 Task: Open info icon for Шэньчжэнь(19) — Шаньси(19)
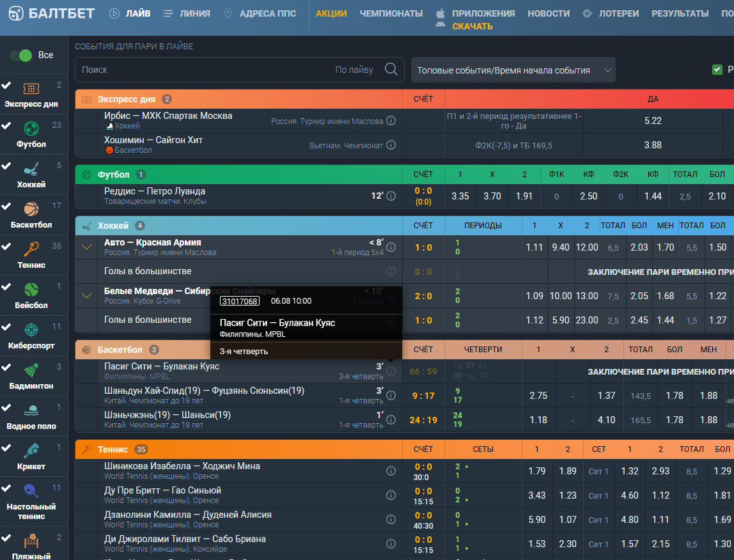391,419
